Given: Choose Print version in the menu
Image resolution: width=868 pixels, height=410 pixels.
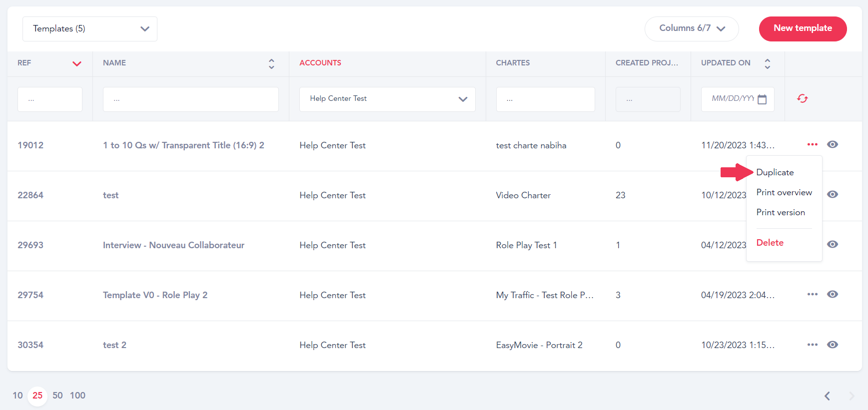Looking at the screenshot, I should [781, 212].
